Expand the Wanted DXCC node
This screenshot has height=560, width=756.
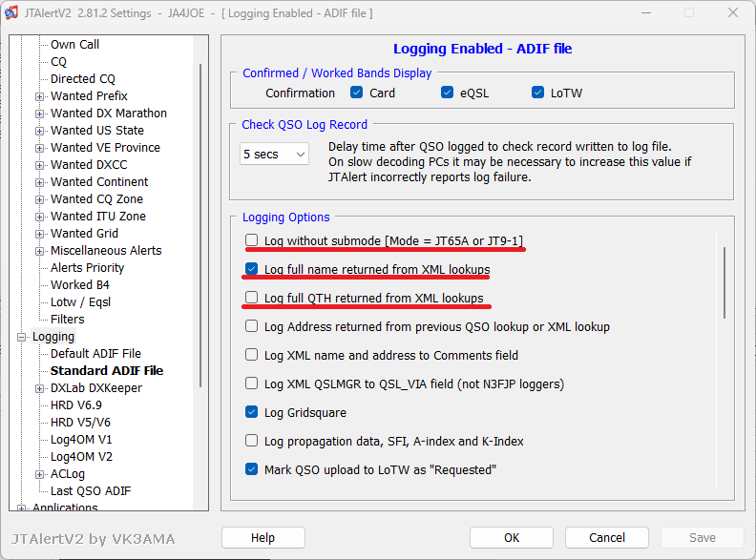pyautogui.click(x=40, y=165)
